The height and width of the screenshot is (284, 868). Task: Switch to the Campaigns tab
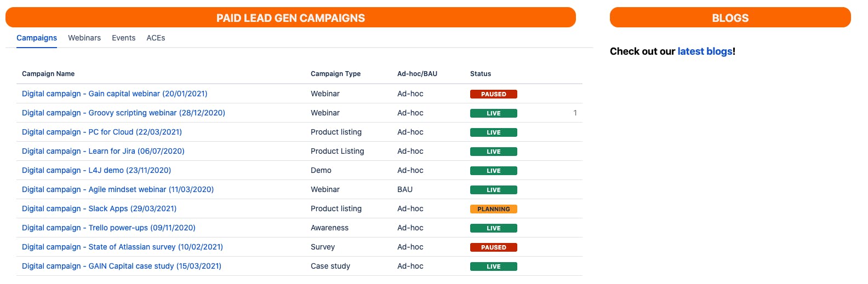(x=37, y=38)
